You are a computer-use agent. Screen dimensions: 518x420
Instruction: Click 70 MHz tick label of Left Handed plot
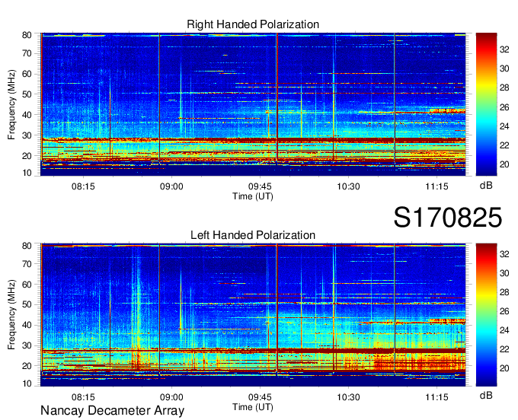[27, 264]
